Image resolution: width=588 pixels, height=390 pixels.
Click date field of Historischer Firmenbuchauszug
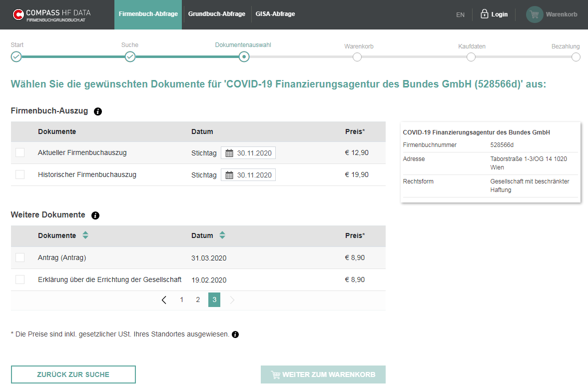(x=248, y=175)
